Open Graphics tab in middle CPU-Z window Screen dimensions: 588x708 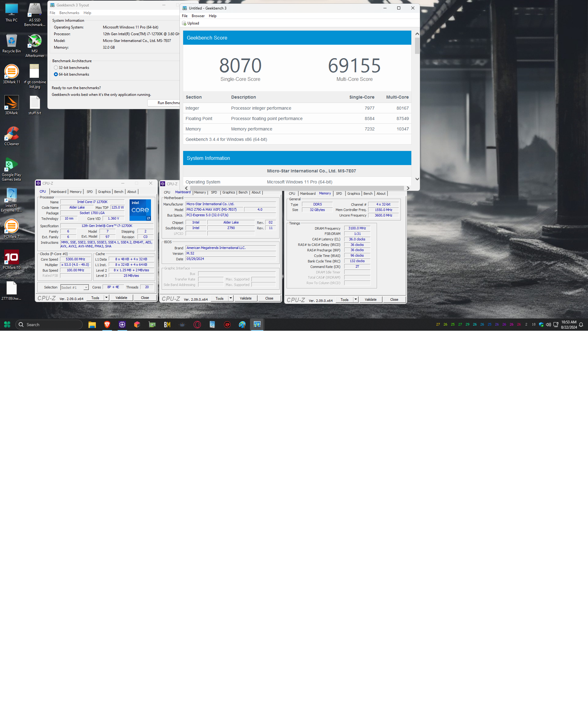(228, 193)
